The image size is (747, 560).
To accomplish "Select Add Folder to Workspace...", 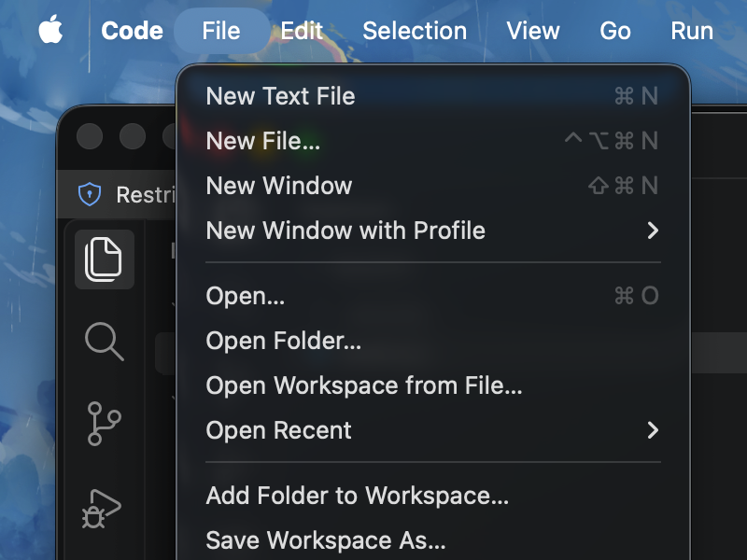I will [433, 496].
